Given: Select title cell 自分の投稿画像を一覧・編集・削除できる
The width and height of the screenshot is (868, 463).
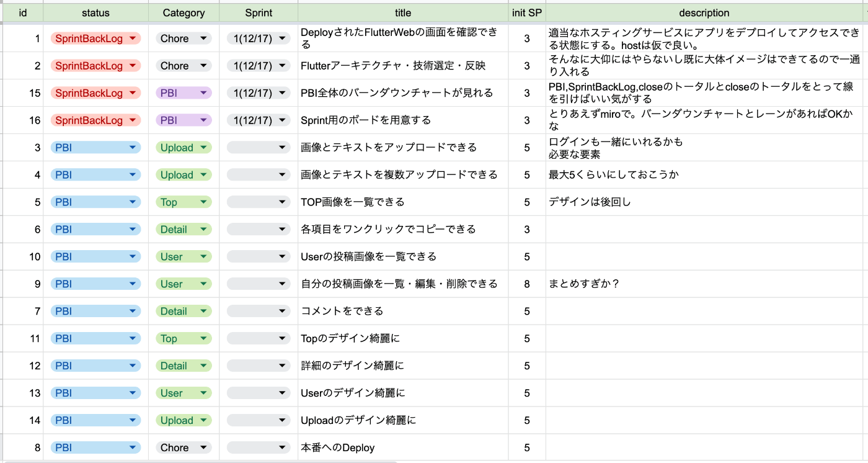Looking at the screenshot, I should [x=403, y=284].
